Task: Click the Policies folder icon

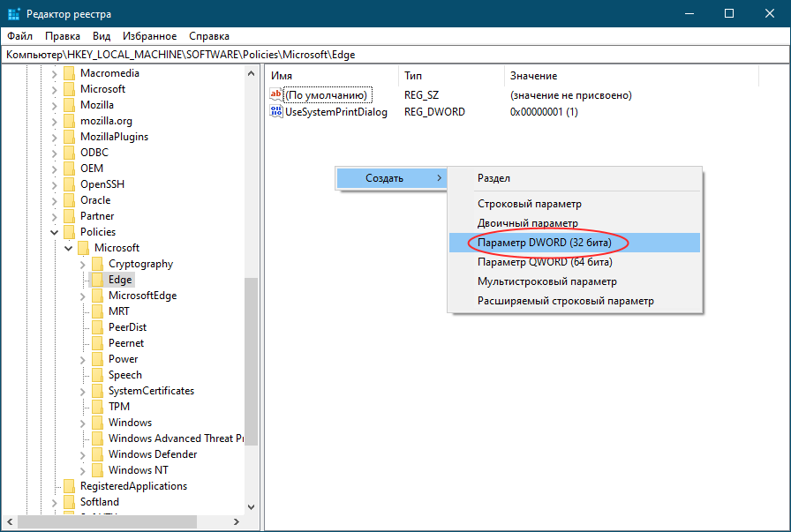Action: coord(70,232)
